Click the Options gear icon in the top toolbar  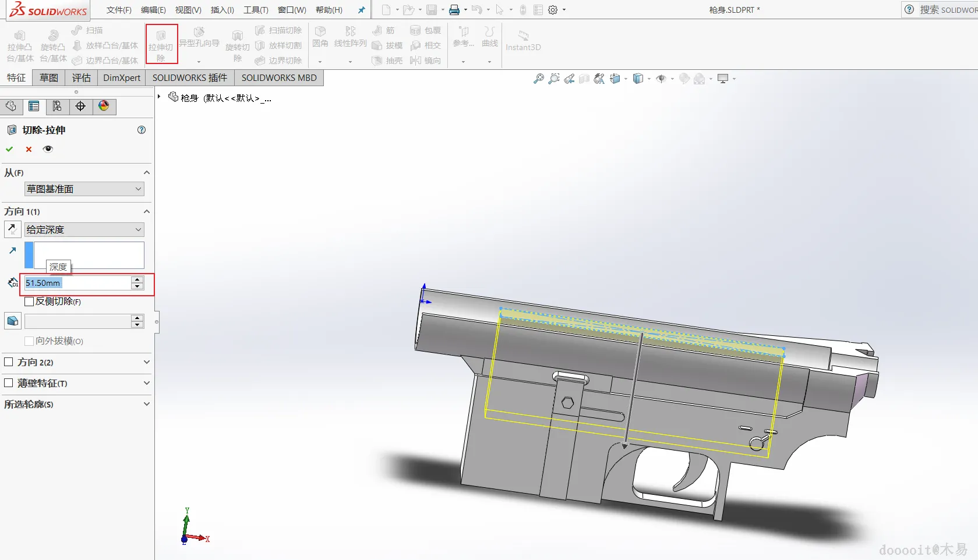tap(553, 10)
